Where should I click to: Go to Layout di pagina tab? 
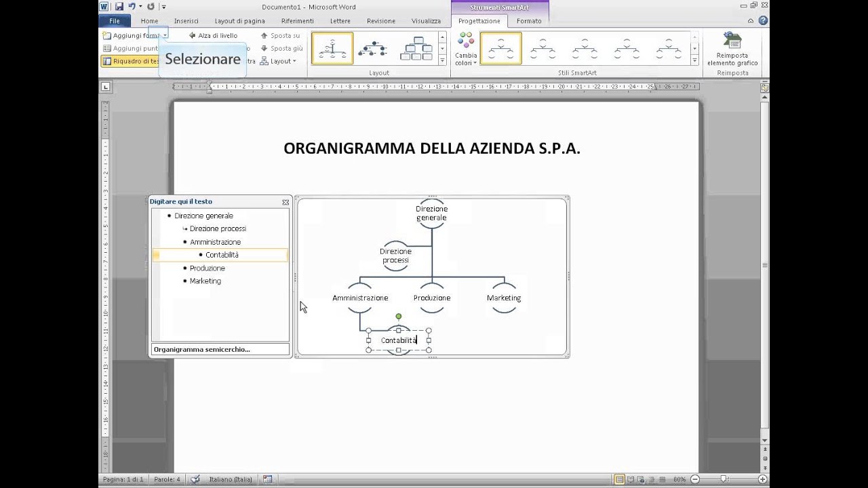[x=239, y=21]
